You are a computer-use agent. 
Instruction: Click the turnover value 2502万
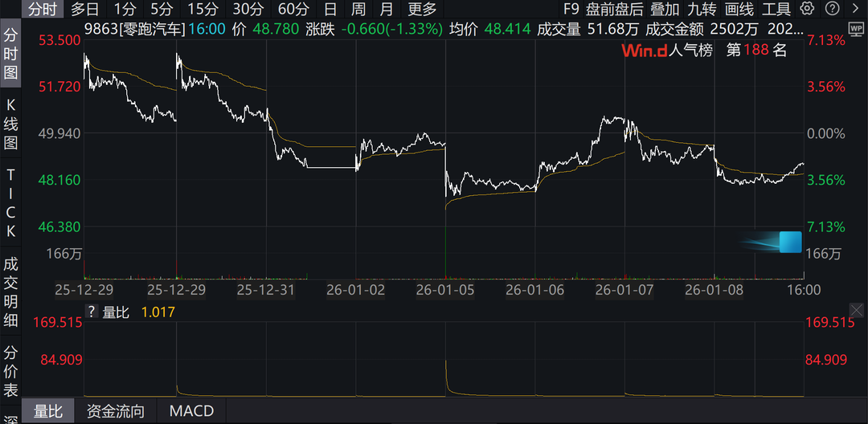pos(735,29)
